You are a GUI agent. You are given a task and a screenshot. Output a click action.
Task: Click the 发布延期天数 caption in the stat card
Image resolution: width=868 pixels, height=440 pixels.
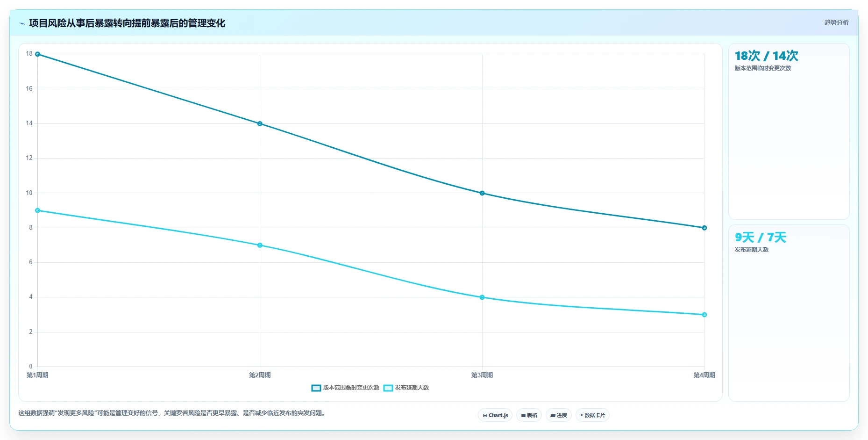click(x=752, y=250)
